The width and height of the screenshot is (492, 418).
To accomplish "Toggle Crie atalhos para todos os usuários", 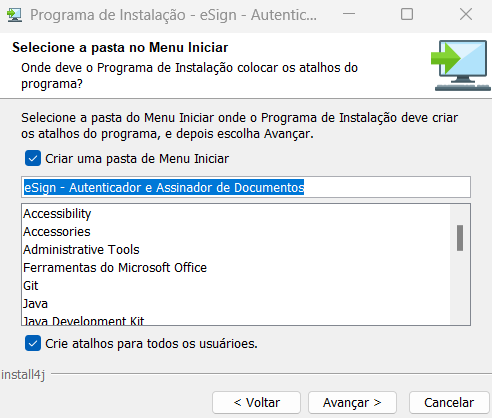I will pyautogui.click(x=33, y=343).
